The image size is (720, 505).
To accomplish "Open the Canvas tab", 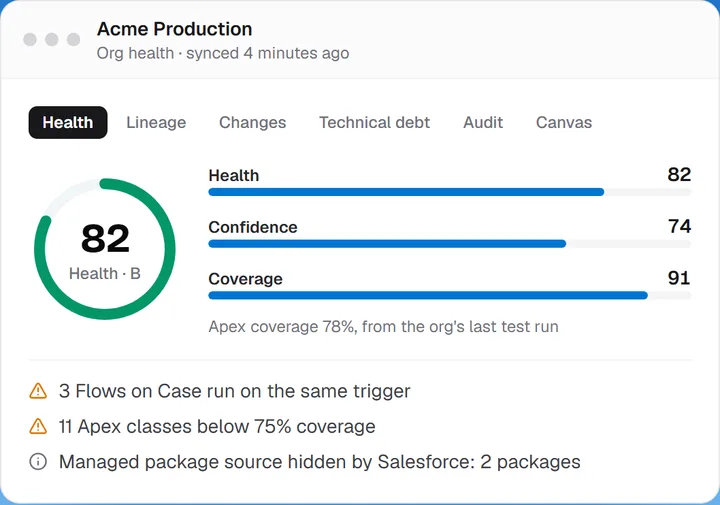I will [x=564, y=123].
